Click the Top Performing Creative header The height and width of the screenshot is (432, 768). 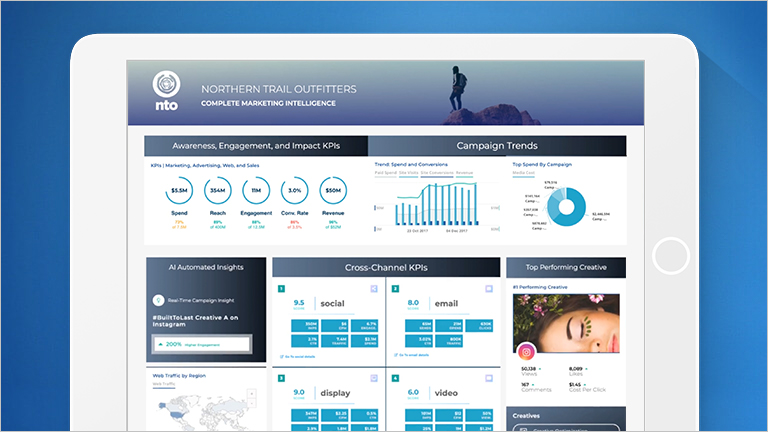tap(566, 267)
